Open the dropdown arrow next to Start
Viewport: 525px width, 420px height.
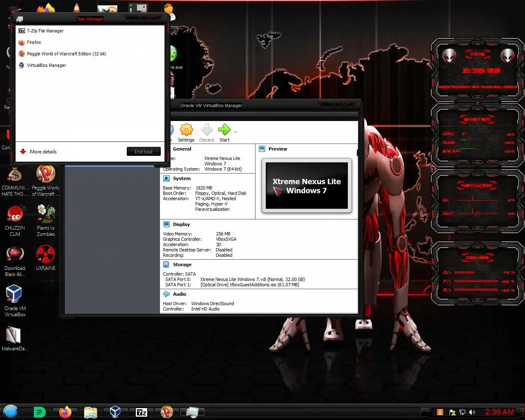(x=235, y=132)
